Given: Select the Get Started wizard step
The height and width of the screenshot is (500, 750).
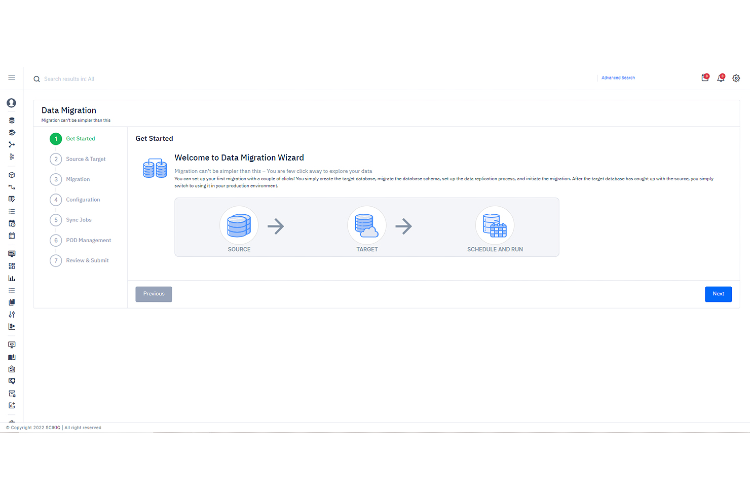Looking at the screenshot, I should 73,139.
